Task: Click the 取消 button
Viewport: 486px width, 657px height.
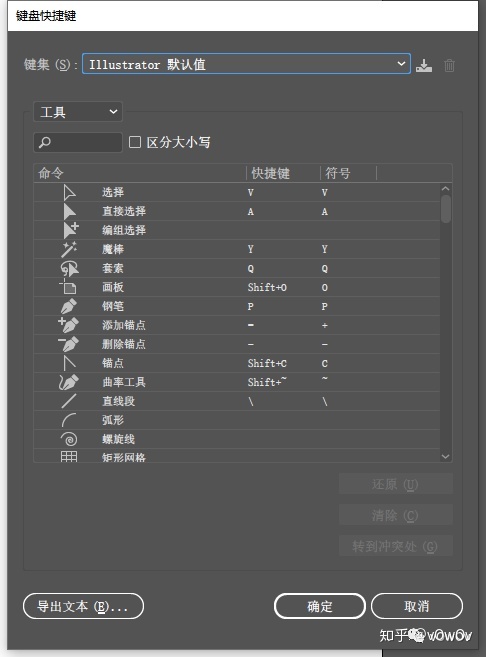Action: [417, 606]
